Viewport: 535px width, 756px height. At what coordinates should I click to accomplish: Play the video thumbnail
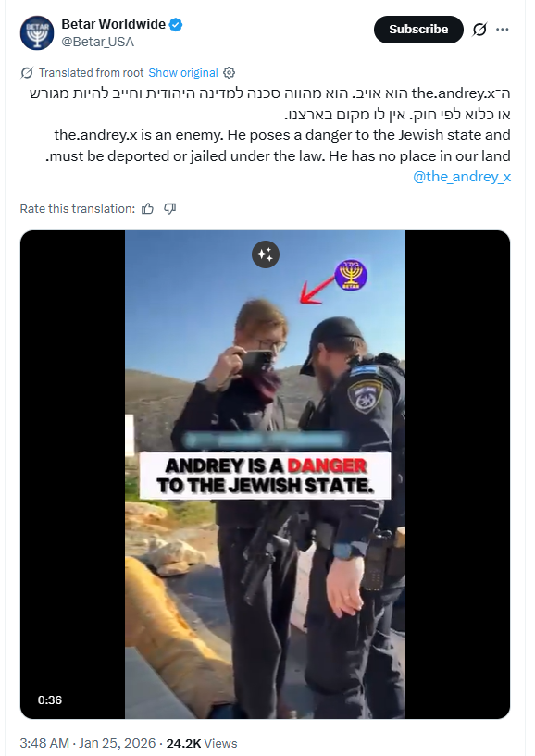pyautogui.click(x=265, y=475)
